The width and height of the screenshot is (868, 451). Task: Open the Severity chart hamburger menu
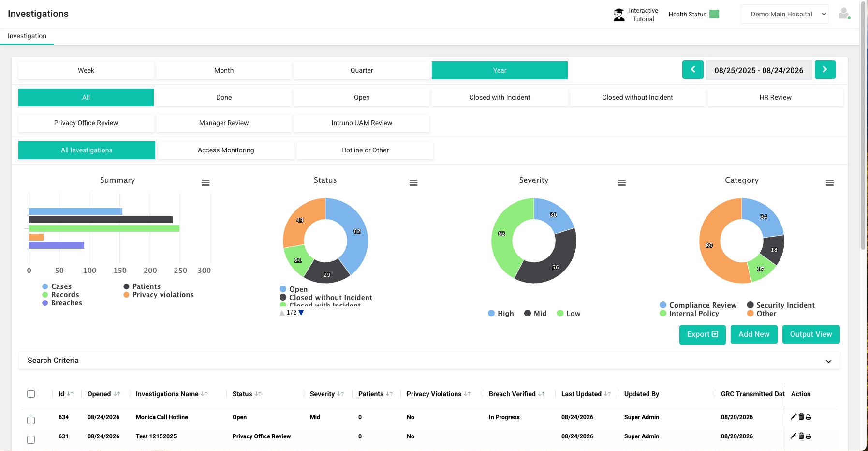coord(622,182)
